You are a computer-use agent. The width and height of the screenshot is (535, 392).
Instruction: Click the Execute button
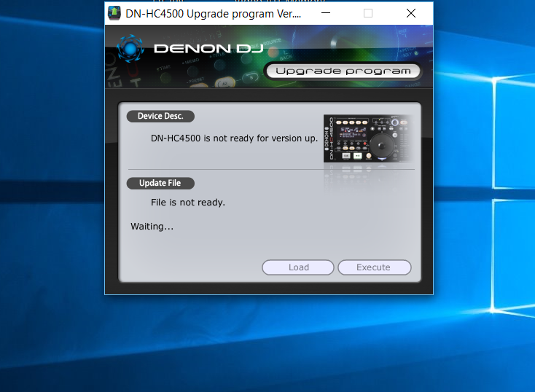click(x=375, y=267)
